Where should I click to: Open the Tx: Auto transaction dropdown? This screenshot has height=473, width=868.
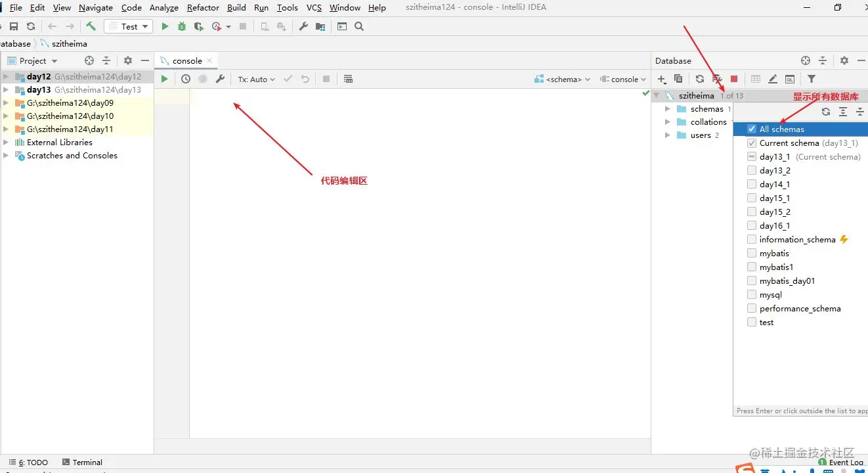[257, 79]
